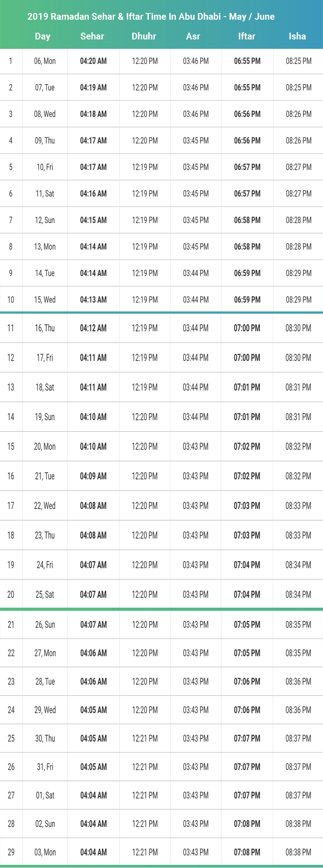Select day number 27 row index
Screen dimensions: 323x868
[x=11, y=795]
